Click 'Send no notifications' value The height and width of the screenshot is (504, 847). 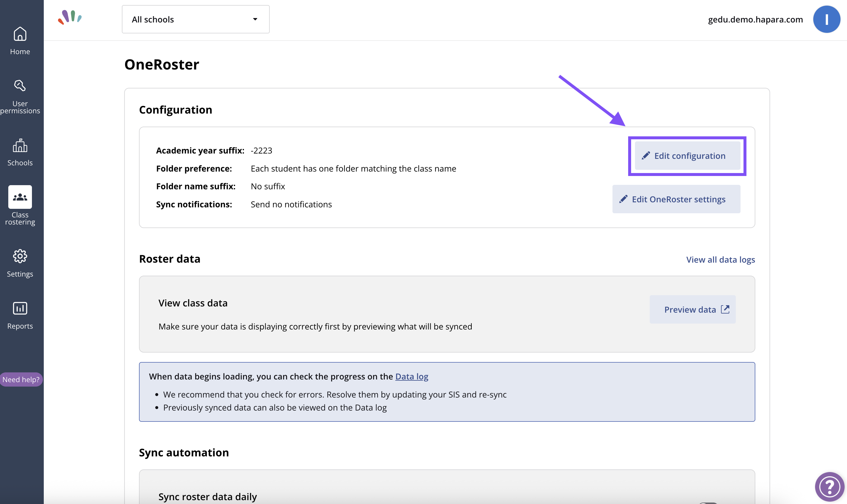[291, 204]
